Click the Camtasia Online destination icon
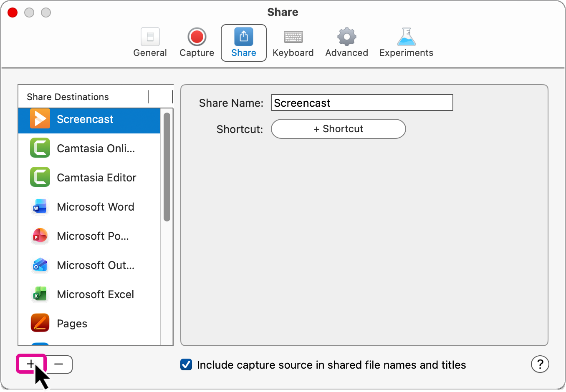 coord(40,148)
